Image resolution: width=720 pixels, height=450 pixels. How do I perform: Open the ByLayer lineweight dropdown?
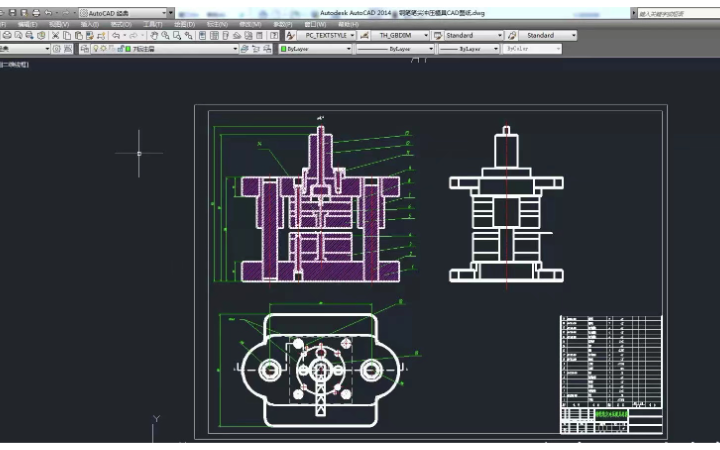coord(468,49)
